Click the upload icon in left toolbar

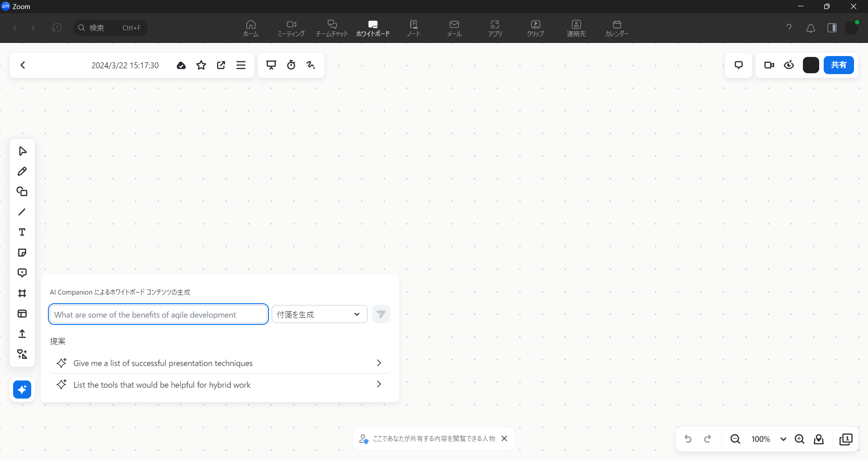click(x=22, y=334)
